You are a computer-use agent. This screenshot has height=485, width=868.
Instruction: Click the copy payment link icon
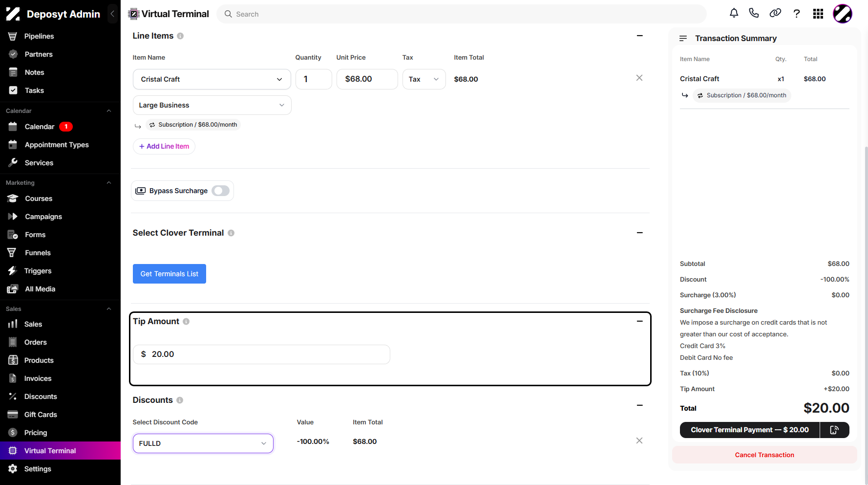[834, 430]
